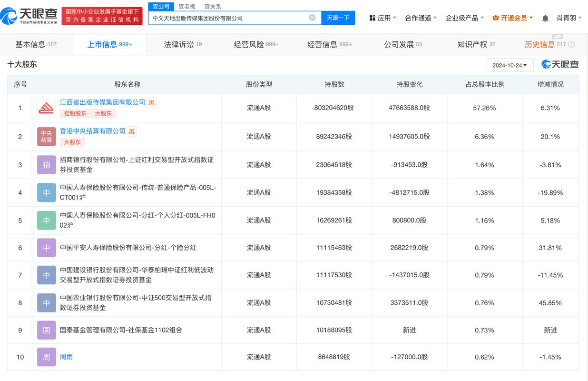Click avatar of 中国农业银行 fund row
588x381 pixels.
pyautogui.click(x=47, y=303)
